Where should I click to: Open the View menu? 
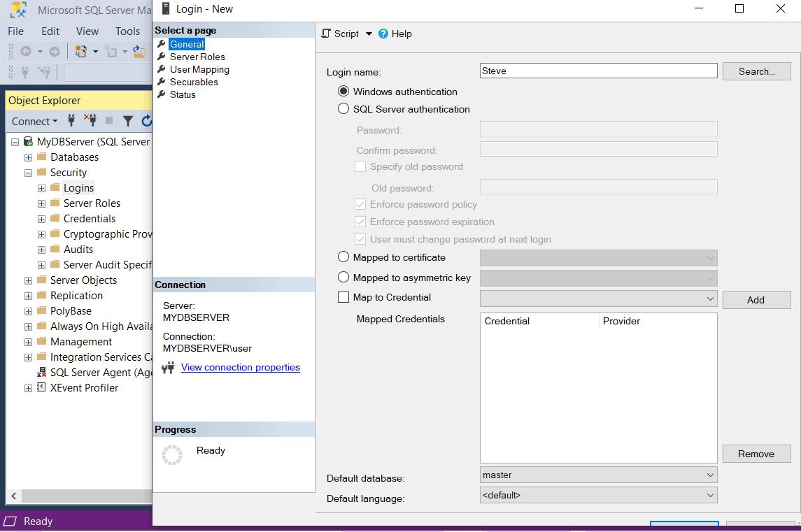point(87,31)
